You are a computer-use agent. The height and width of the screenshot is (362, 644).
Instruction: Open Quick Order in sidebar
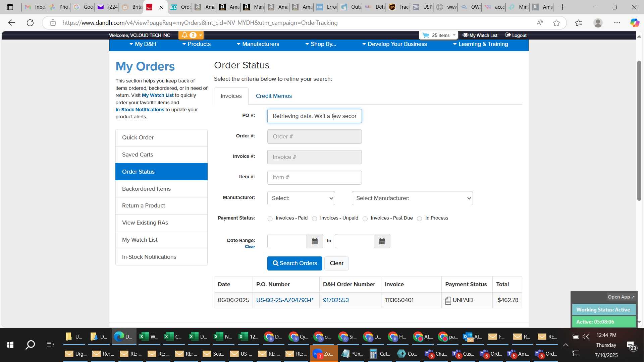point(161,137)
